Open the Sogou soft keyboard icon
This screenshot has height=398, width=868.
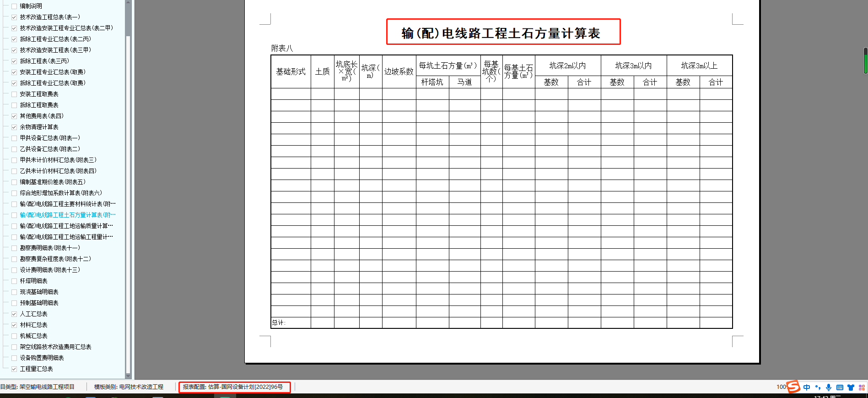pyautogui.click(x=840, y=387)
